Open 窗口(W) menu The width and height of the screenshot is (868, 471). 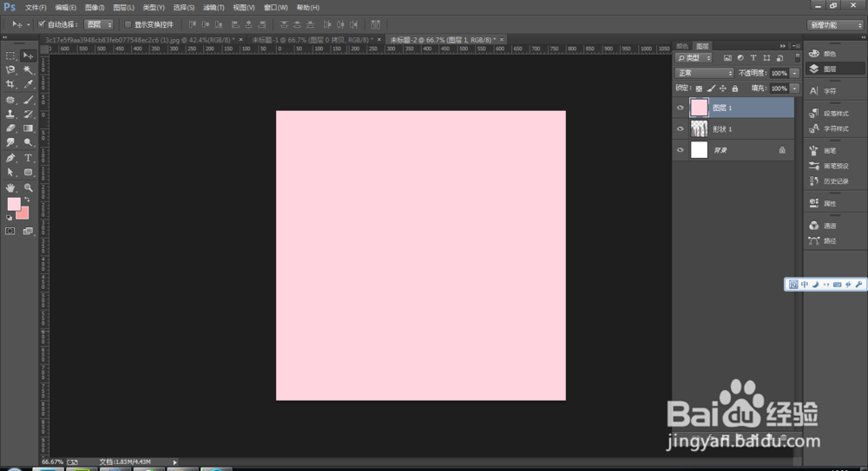pyautogui.click(x=276, y=8)
